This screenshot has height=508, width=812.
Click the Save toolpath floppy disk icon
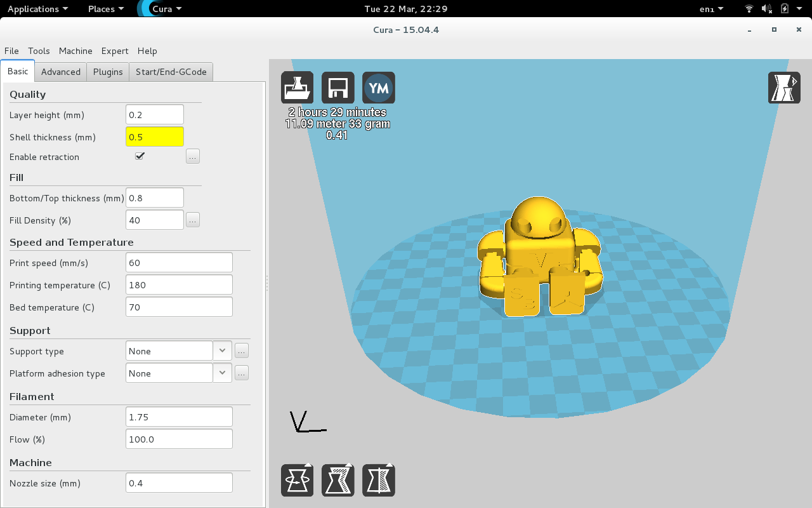[x=337, y=88]
